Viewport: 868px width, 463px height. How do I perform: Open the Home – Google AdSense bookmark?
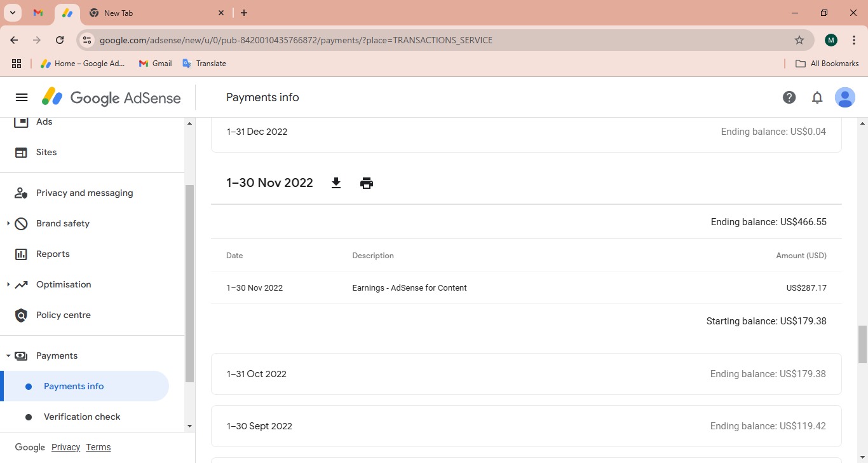pos(83,64)
